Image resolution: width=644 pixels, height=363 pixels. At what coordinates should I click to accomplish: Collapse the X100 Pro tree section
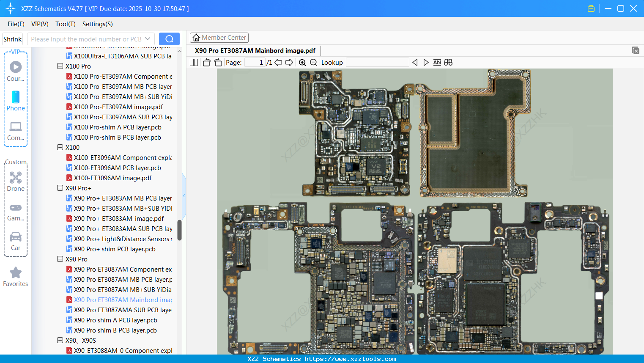point(60,66)
